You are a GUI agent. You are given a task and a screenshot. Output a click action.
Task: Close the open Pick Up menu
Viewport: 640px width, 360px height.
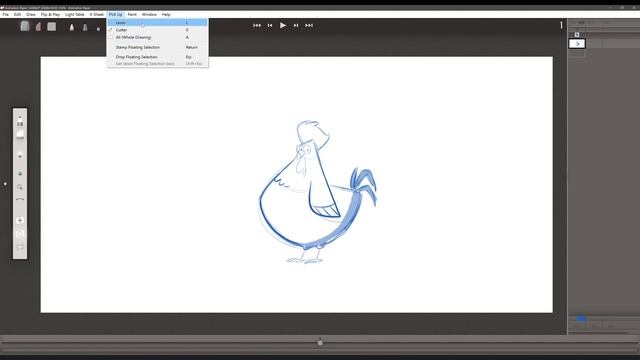(116, 14)
